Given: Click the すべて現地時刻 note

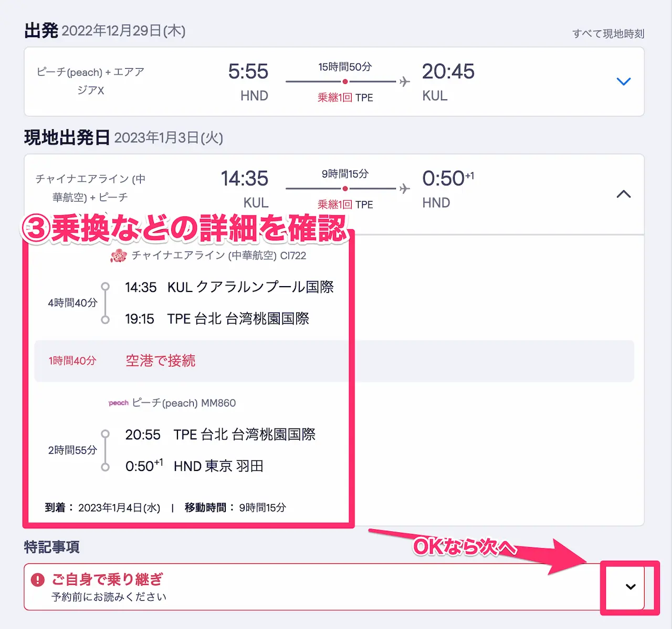Looking at the screenshot, I should pos(608,34).
